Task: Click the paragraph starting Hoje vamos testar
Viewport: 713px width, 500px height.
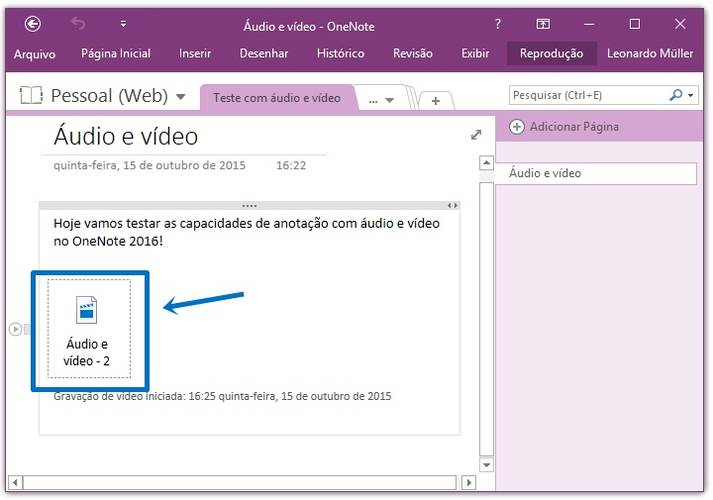Action: pos(246,232)
